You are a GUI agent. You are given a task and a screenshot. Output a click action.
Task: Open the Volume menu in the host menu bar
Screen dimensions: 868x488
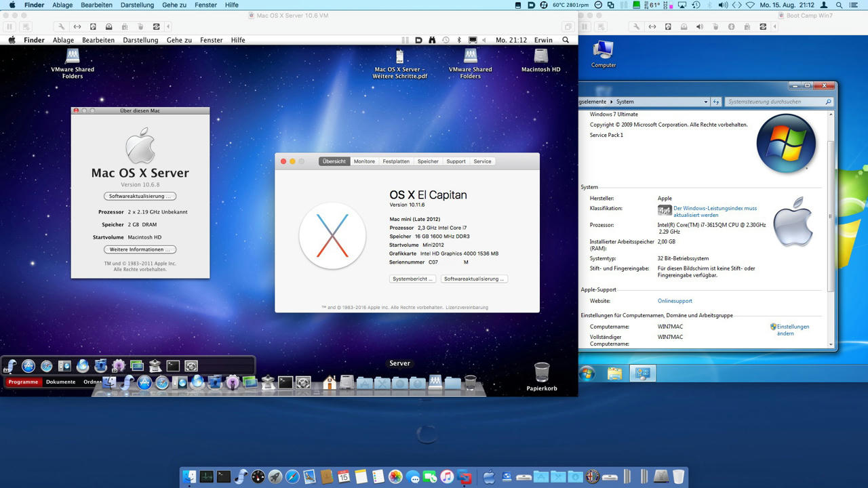click(722, 5)
